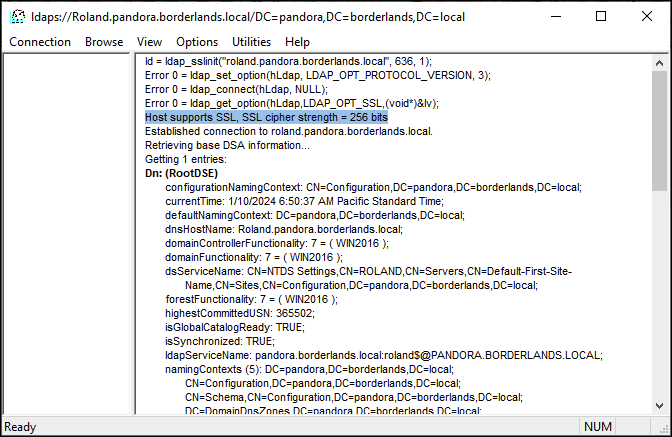The image size is (672, 437).
Task: Open the Options menu
Action: [x=197, y=42]
